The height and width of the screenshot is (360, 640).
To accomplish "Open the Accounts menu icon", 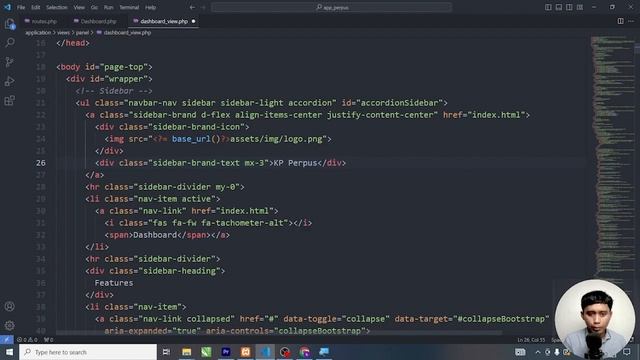I will point(10,306).
